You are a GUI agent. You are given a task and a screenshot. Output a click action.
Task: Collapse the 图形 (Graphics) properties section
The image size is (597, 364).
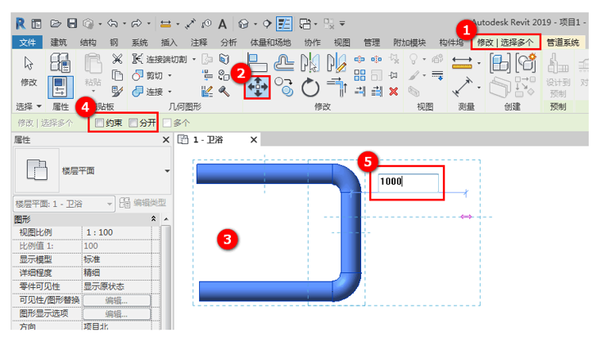155,220
